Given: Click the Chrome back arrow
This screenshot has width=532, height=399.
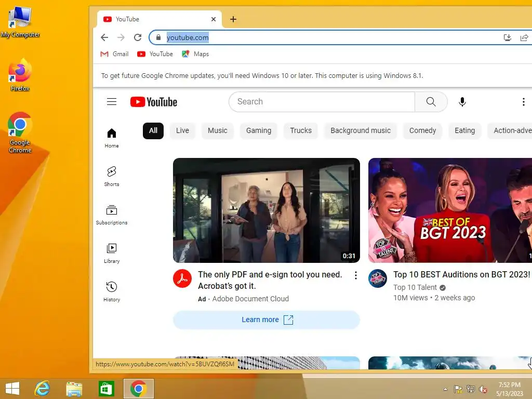Looking at the screenshot, I should pos(104,37).
